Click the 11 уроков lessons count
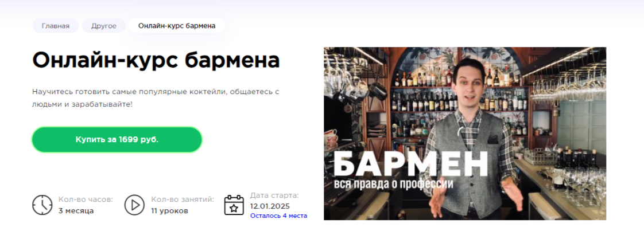This screenshot has height=243, width=644. [170, 211]
